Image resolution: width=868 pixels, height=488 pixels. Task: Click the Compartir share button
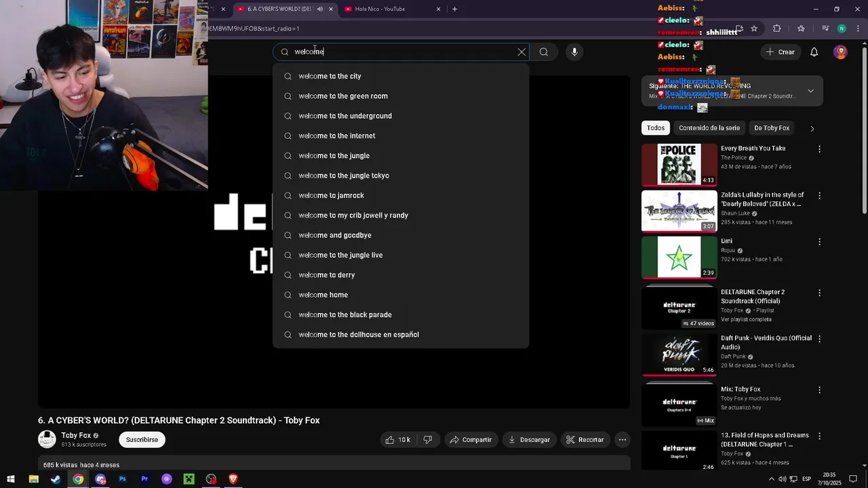coord(471,440)
